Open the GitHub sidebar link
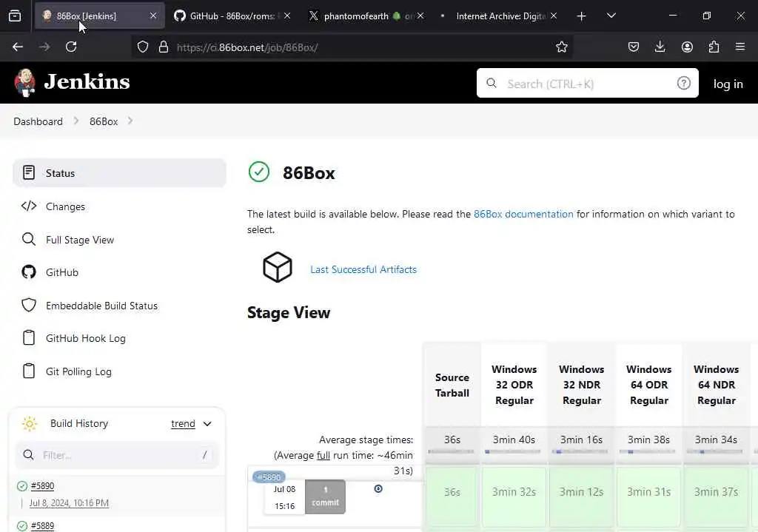The image size is (758, 532). pos(61,272)
